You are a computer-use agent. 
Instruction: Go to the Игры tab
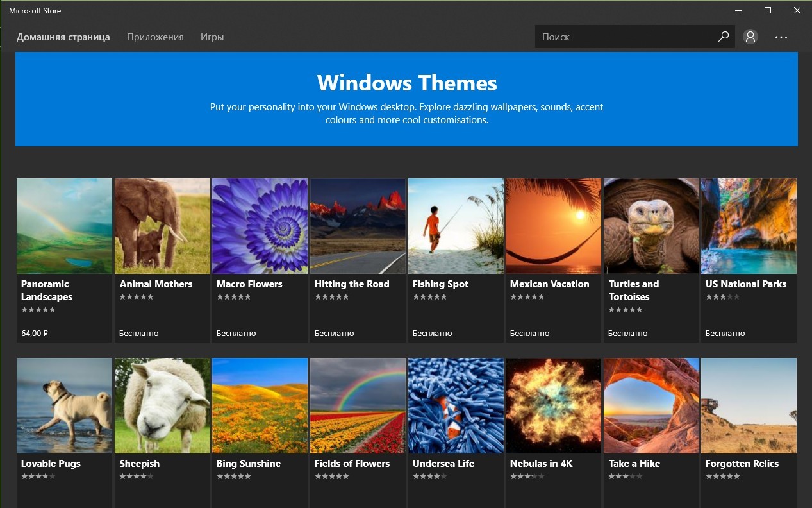pos(212,37)
